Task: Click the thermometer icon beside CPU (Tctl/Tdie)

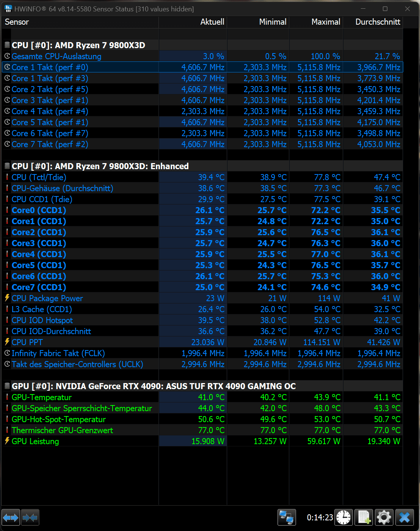Action: tap(7, 177)
